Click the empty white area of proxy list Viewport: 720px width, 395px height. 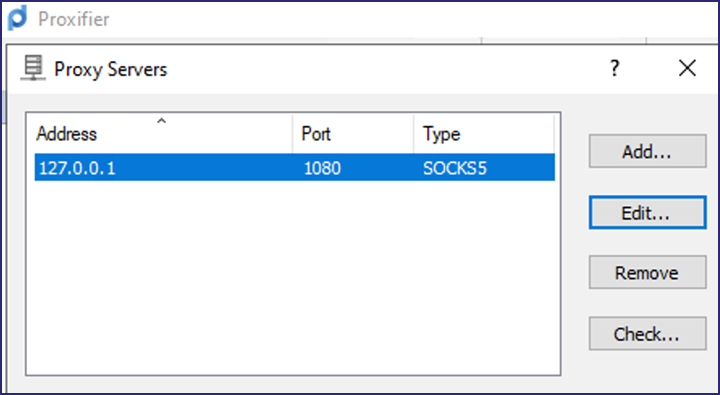294,277
